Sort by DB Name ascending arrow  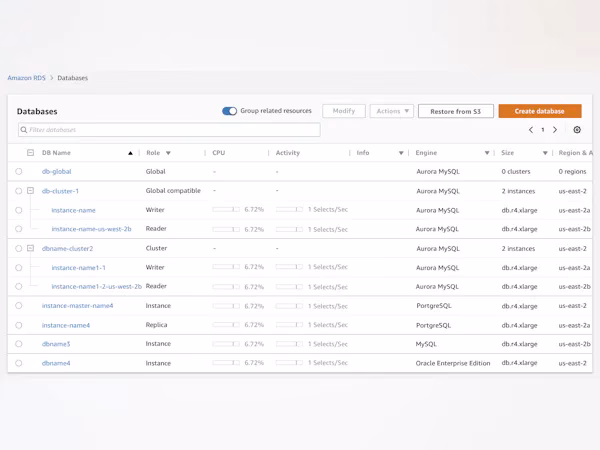pos(130,153)
